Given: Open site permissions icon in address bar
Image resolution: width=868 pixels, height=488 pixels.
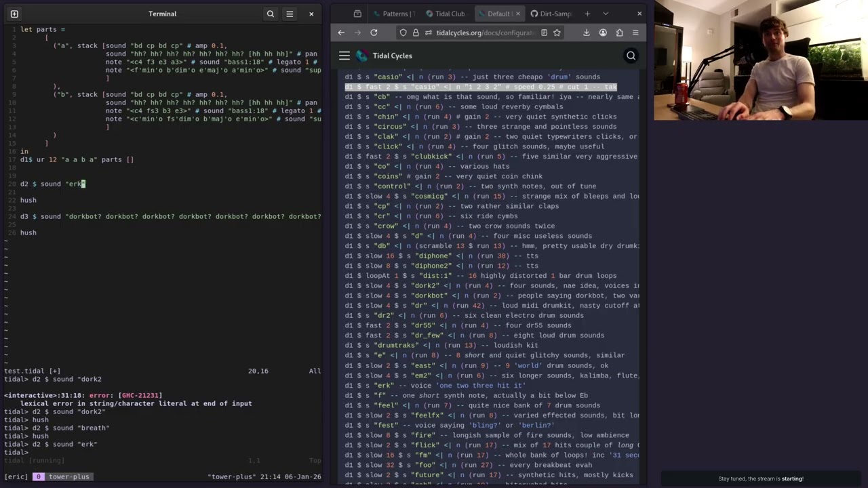Looking at the screenshot, I should [429, 33].
